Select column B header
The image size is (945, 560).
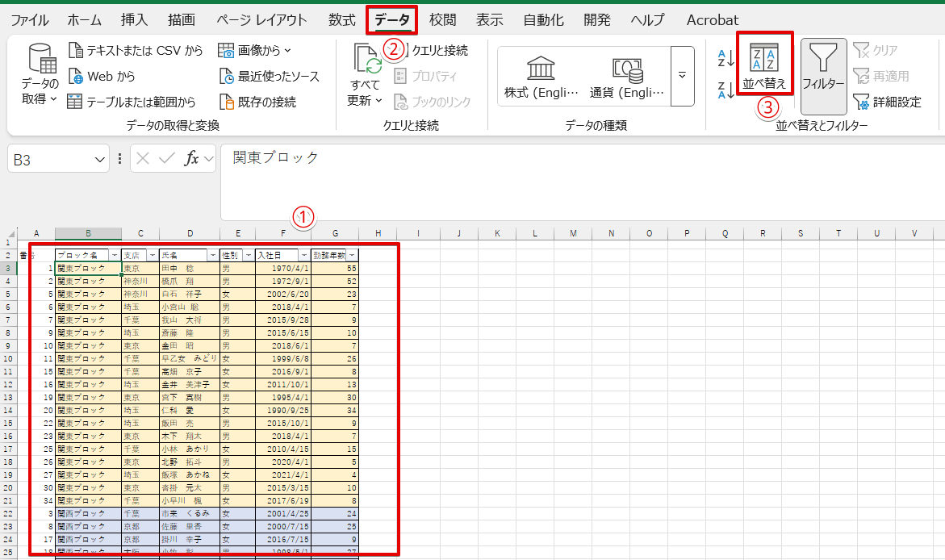pos(88,233)
